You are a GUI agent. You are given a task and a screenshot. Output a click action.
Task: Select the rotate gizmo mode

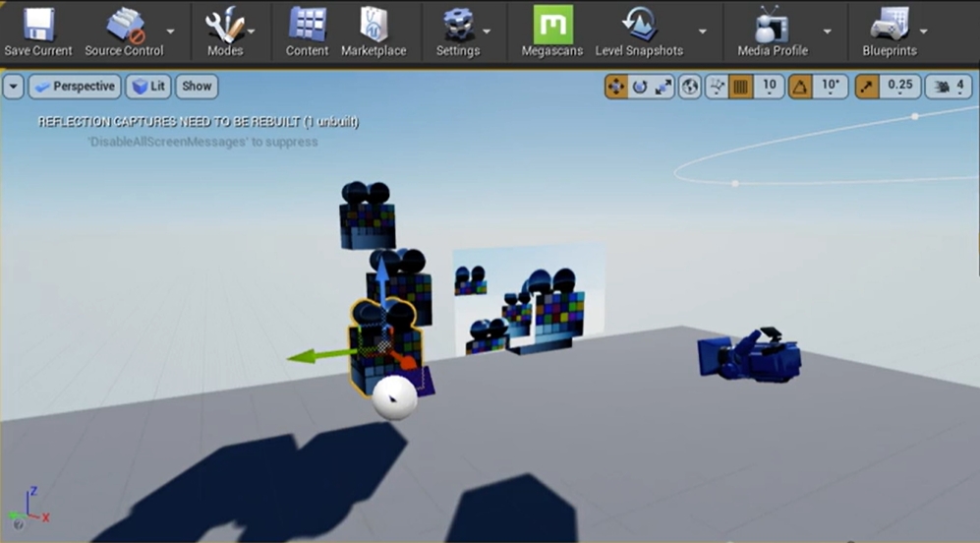pyautogui.click(x=640, y=87)
